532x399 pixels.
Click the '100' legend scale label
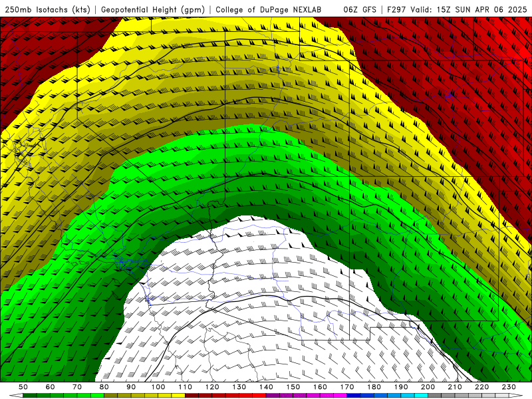point(158,387)
